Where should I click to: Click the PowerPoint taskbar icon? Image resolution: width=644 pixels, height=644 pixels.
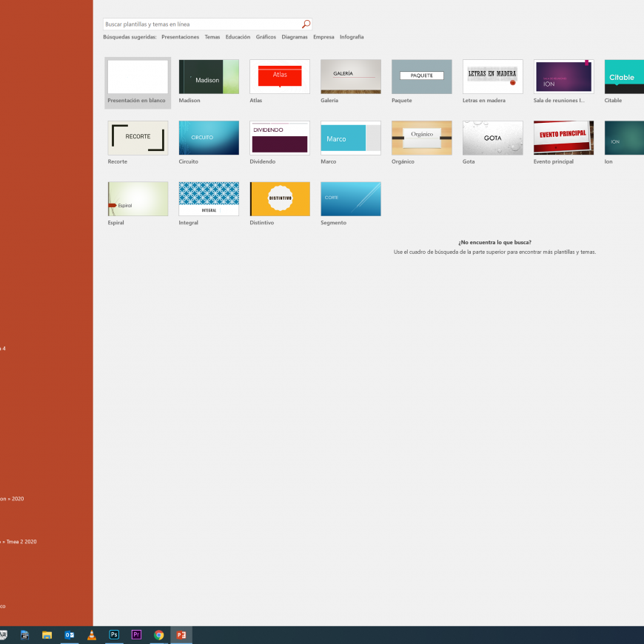coord(181,635)
